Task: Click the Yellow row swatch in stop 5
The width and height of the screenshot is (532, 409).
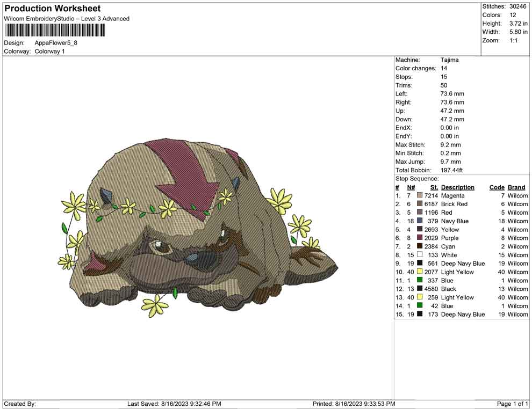Action: [420, 229]
